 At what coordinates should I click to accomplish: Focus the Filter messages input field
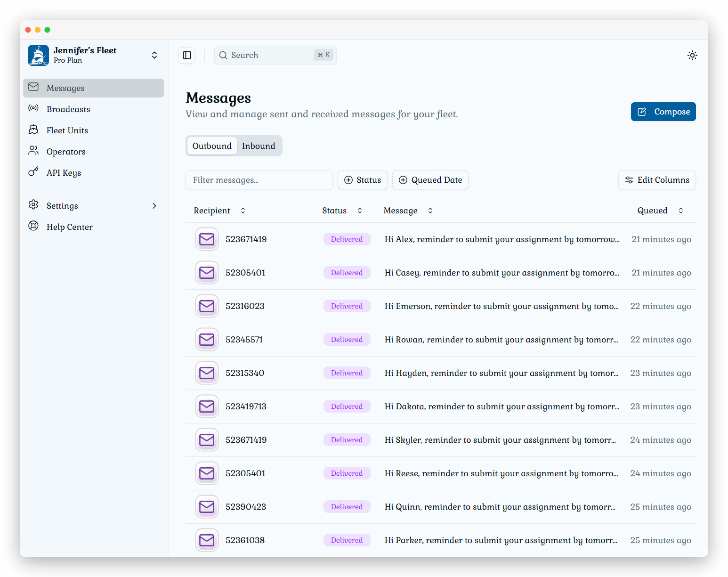[259, 180]
